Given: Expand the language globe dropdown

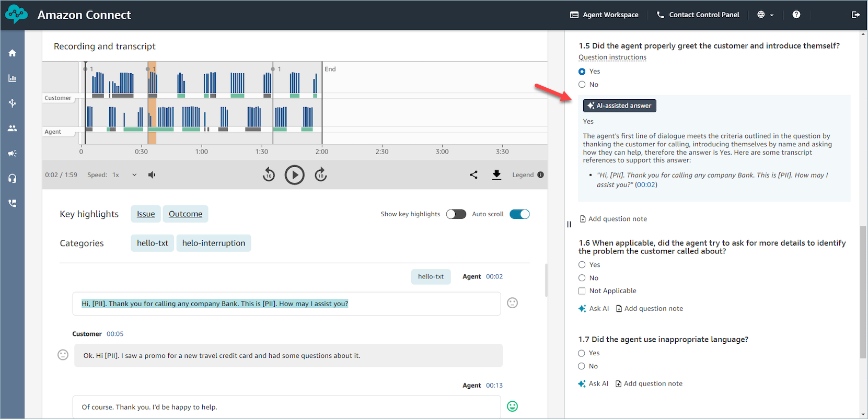Looking at the screenshot, I should tap(765, 15).
